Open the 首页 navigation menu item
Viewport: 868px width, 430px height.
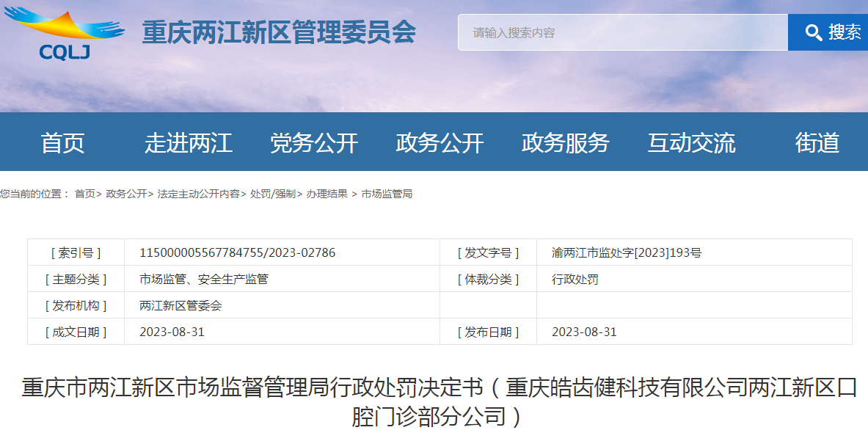pyautogui.click(x=63, y=142)
